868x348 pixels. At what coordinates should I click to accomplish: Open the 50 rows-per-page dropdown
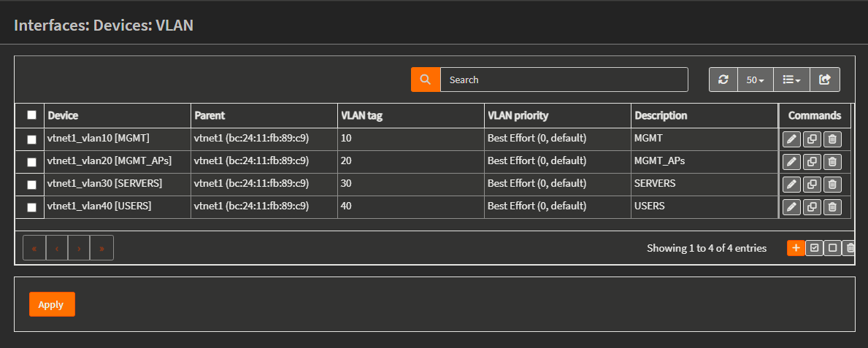pos(756,80)
